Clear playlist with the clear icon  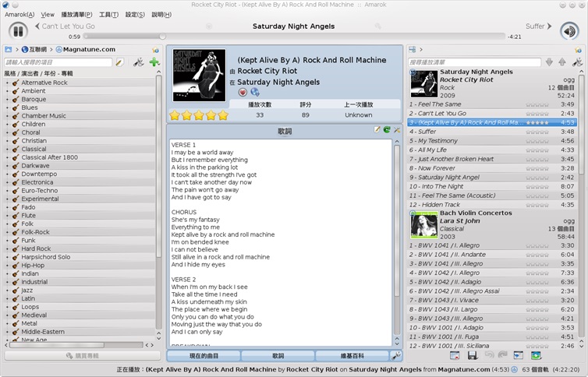click(x=455, y=356)
